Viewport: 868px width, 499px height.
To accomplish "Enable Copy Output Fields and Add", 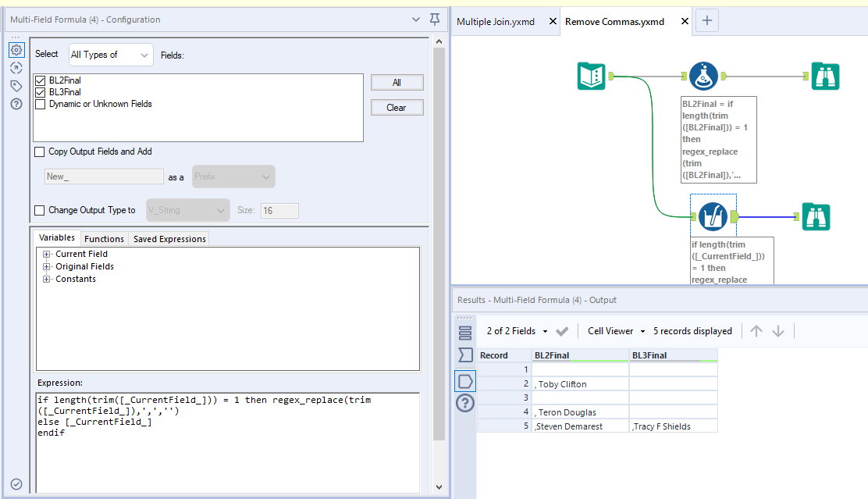I will coord(39,151).
